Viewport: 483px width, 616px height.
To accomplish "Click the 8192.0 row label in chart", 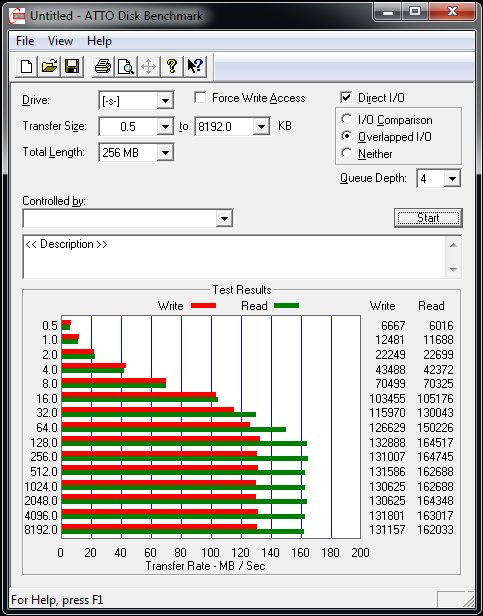I will pos(41,530).
